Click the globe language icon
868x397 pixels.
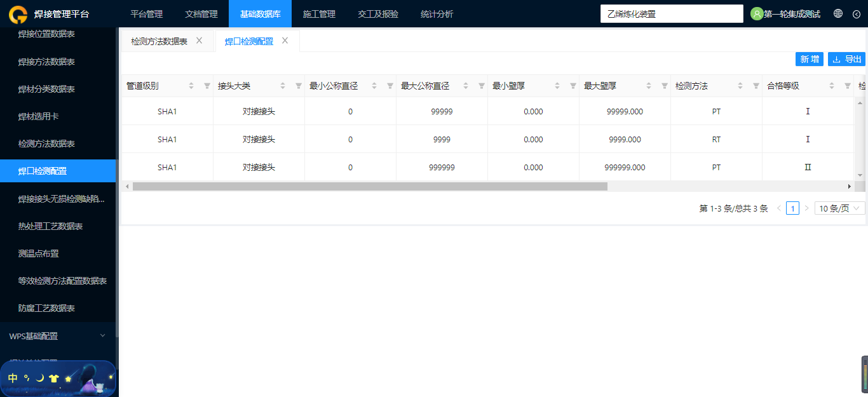(x=838, y=13)
